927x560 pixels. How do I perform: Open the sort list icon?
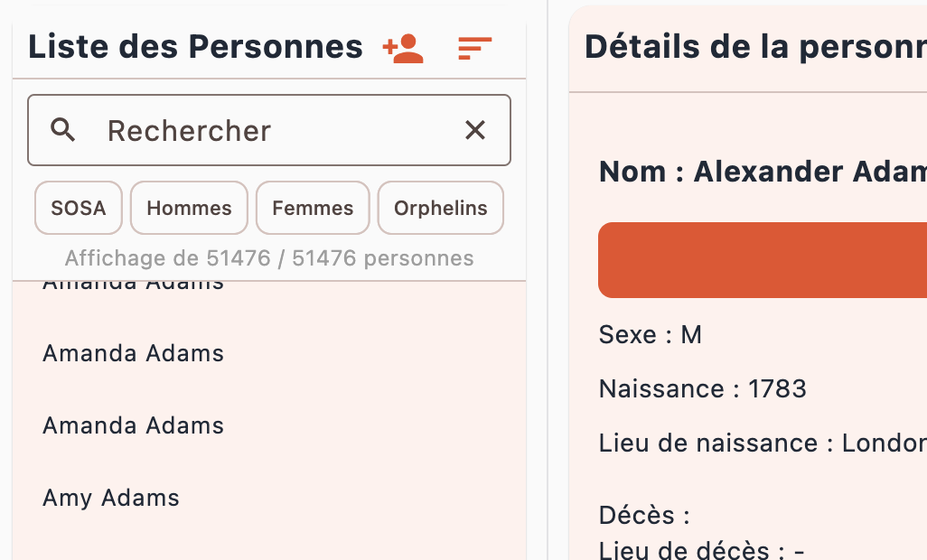click(x=474, y=49)
